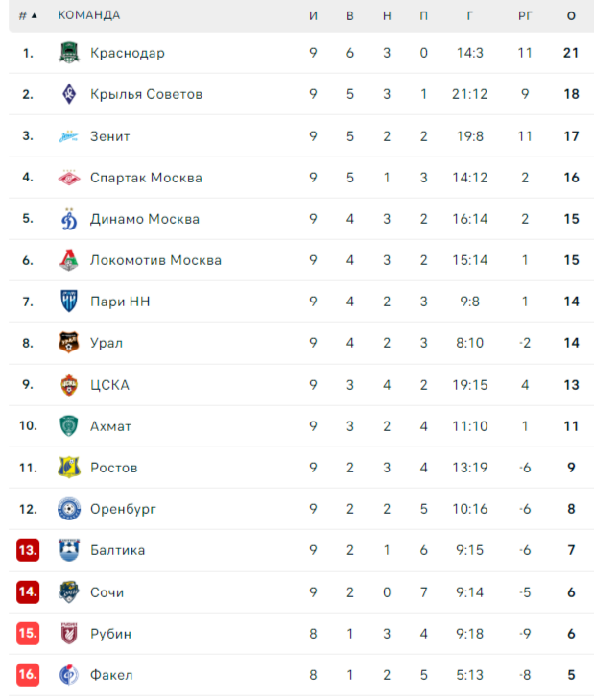
Task: Open the Ахмат team name link
Action: (x=110, y=426)
